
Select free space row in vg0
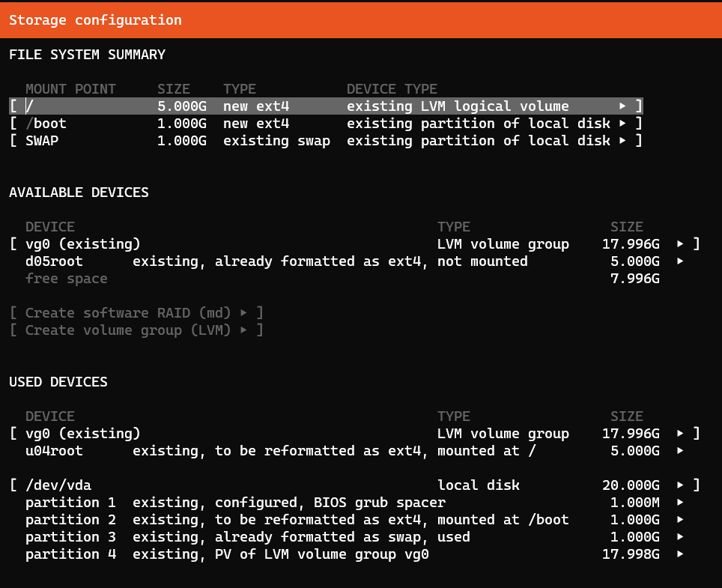[342, 279]
